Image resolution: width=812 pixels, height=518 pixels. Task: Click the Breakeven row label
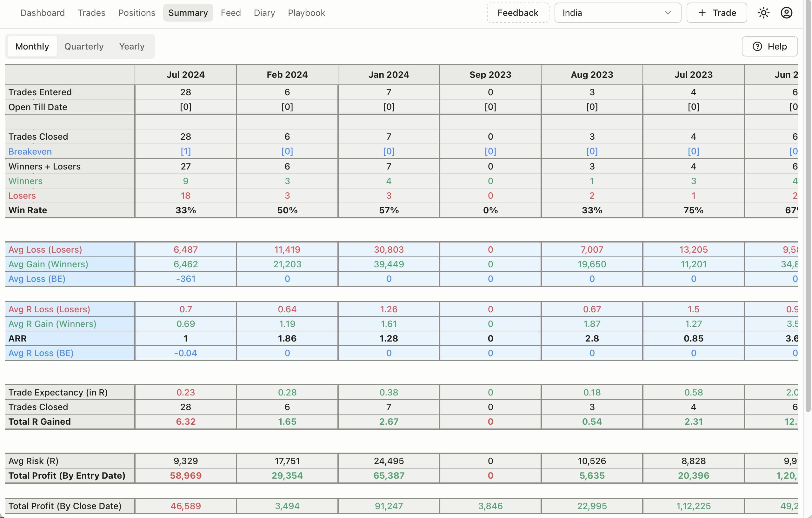pyautogui.click(x=30, y=151)
